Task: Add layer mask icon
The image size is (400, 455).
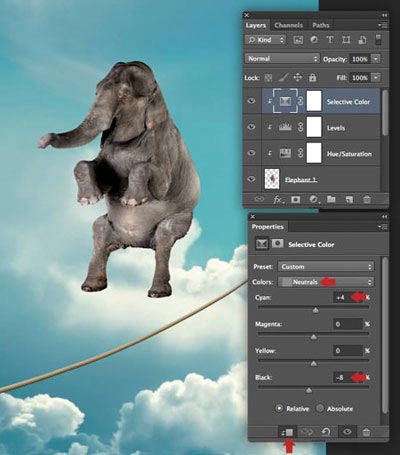Action: (x=295, y=199)
